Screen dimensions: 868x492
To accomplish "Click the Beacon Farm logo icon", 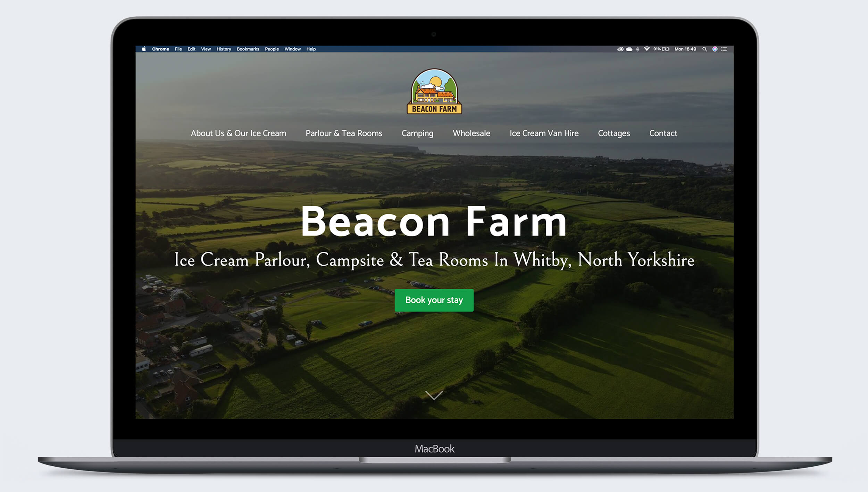I will point(434,91).
